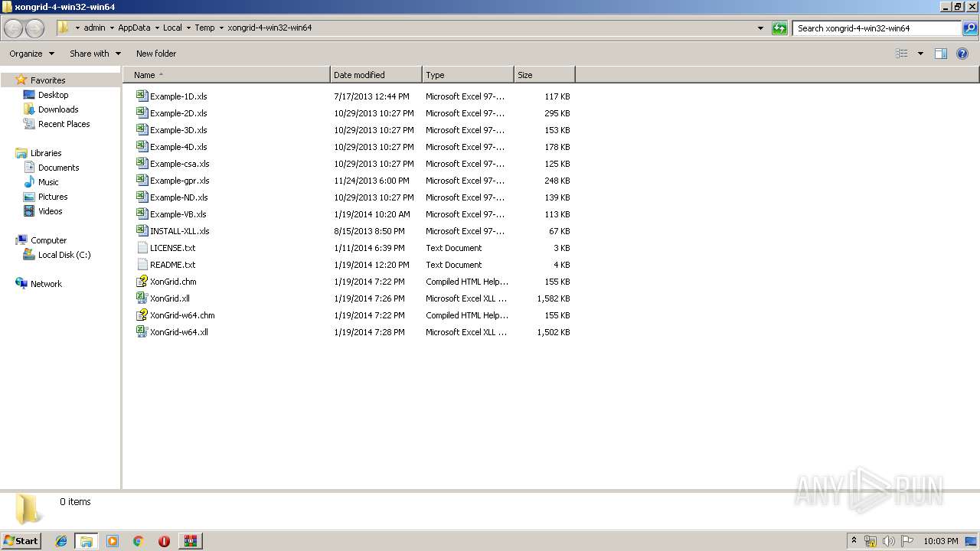Navigate to Temp in address bar
This screenshot has width=980, height=551.
coord(204,28)
